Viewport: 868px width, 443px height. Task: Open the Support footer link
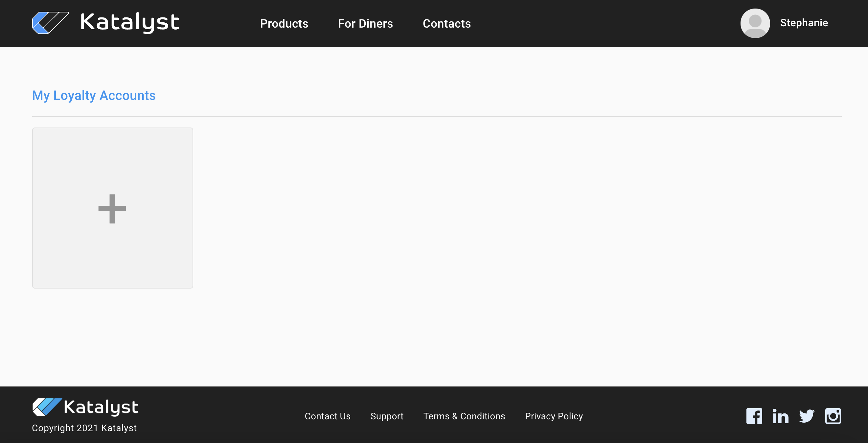386,416
